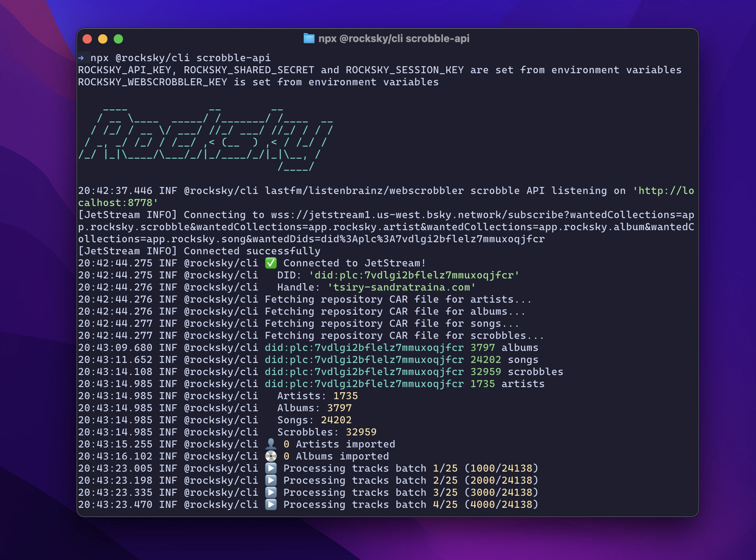The width and height of the screenshot is (756, 560).
Task: Click the yellow minimize window button
Action: 103,39
